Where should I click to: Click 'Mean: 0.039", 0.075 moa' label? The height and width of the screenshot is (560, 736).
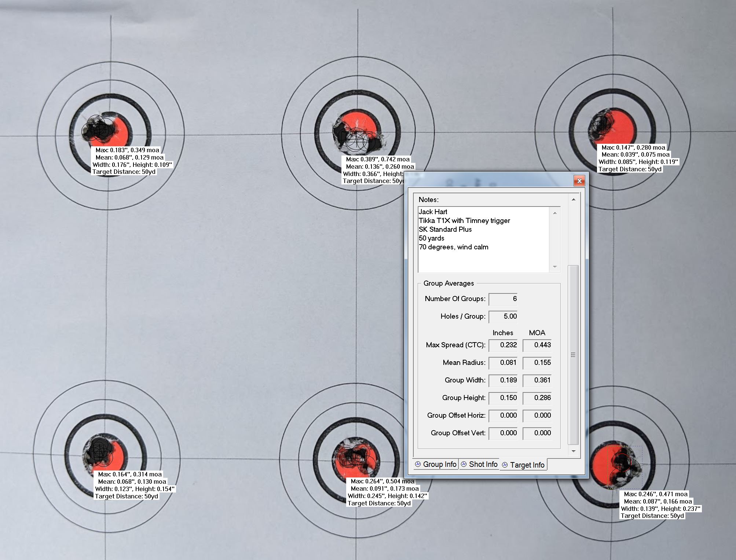click(636, 155)
